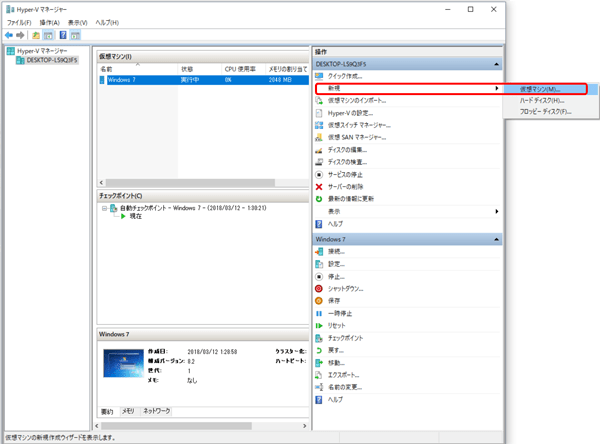
Task: Open 操作(A) menu
Action: 50,23
